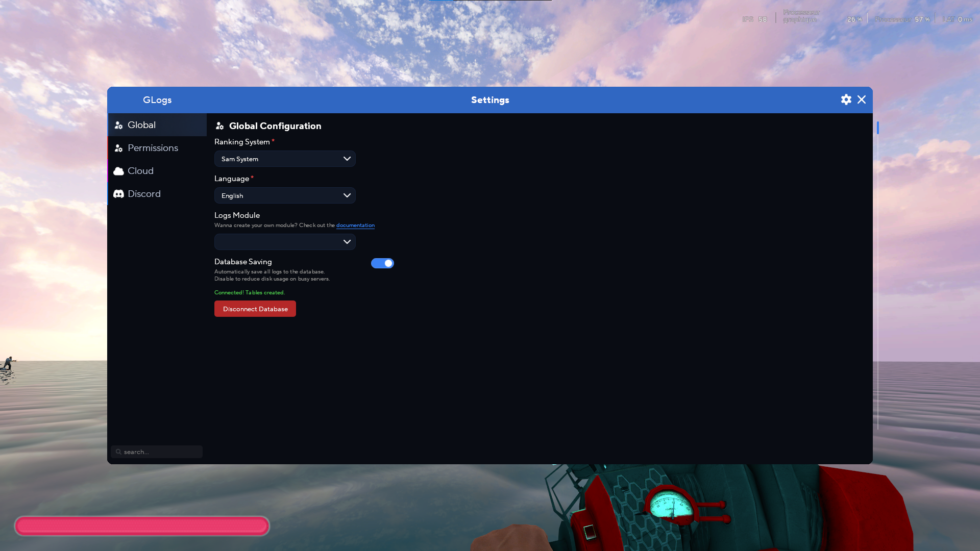
Task: Switch to the Cloud section
Action: (x=157, y=171)
